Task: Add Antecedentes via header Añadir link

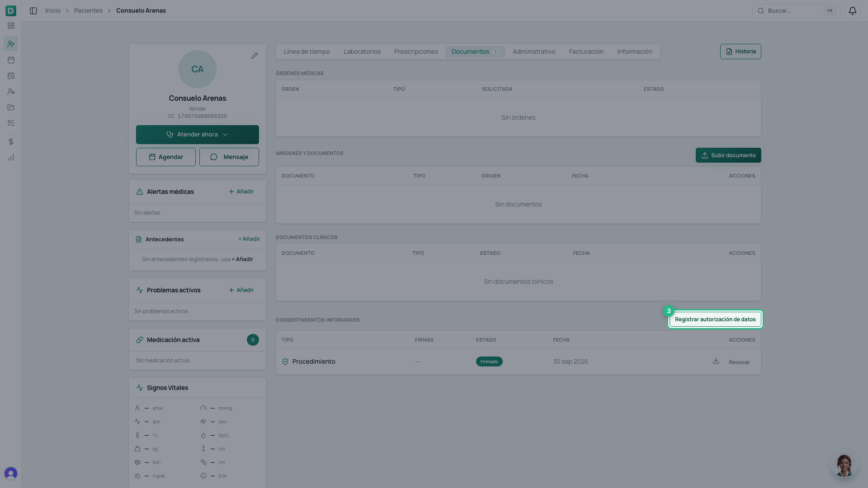Action: coord(249,239)
